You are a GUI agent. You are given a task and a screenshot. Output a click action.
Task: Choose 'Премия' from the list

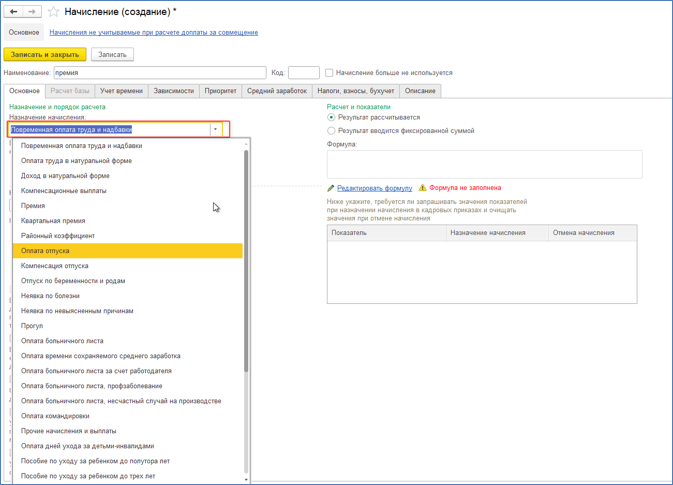click(128, 206)
